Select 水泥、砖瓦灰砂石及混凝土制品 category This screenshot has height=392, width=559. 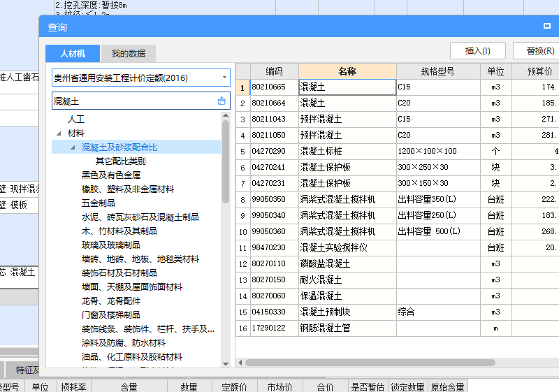pos(140,217)
